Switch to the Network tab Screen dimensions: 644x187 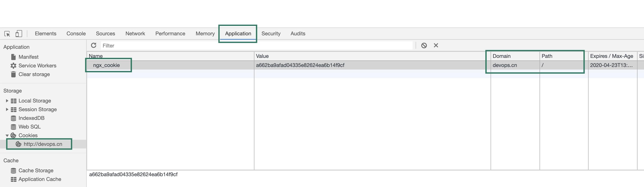pyautogui.click(x=135, y=34)
